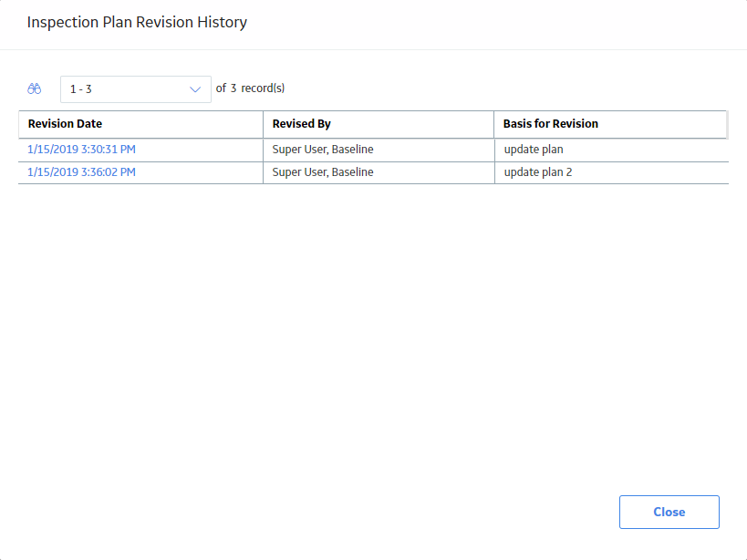747x560 pixels.
Task: Click the Close button
Action: tap(669, 512)
